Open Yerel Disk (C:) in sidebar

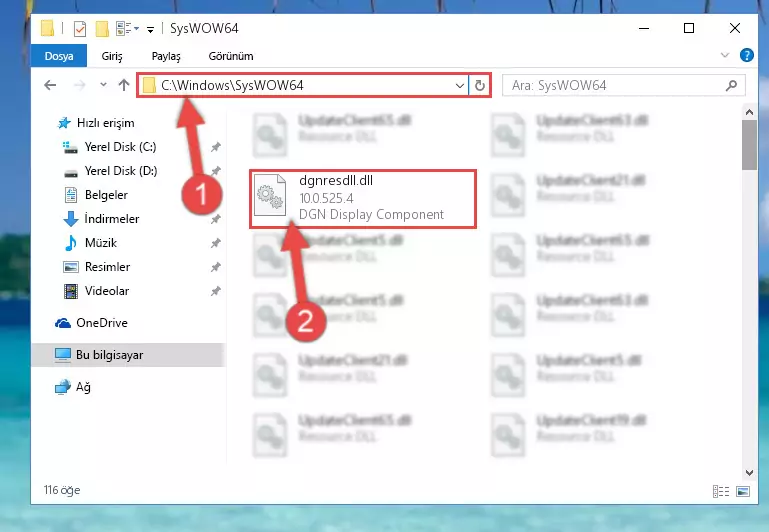click(x=120, y=147)
